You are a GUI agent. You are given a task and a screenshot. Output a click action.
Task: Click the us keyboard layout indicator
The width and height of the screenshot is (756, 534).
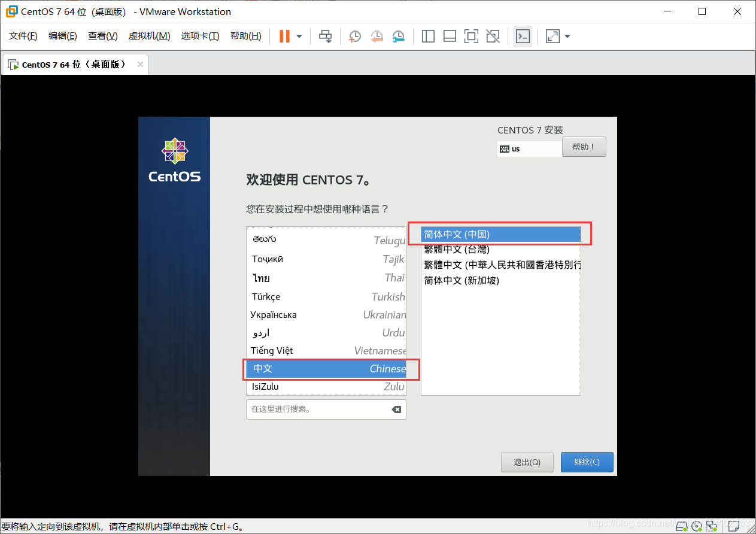[x=529, y=148]
